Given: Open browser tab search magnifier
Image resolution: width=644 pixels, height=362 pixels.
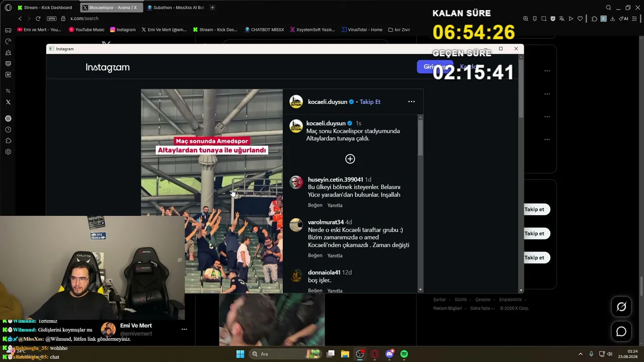Looking at the screenshot, I should coord(608,8).
